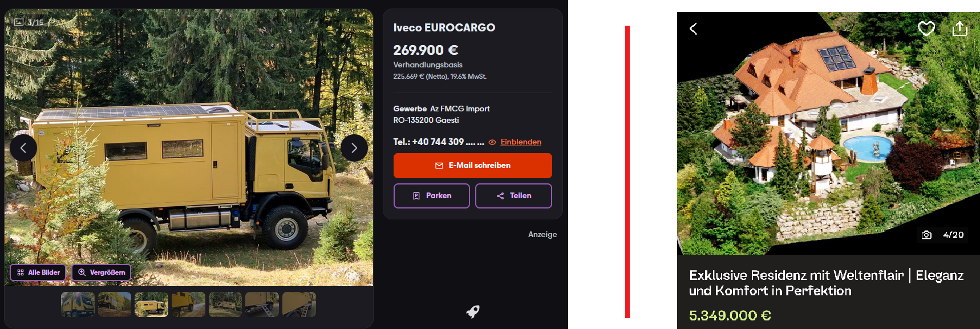980x329 pixels.
Task: Select the last thumbnail in the strip
Action: 299,304
